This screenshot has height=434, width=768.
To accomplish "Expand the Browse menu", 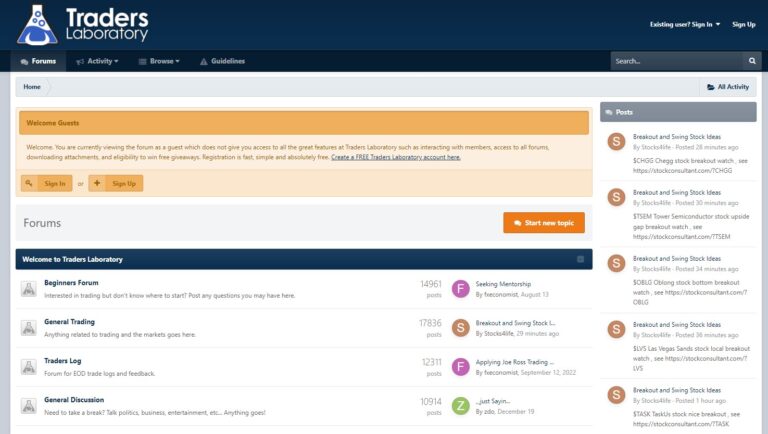I will (x=158, y=61).
